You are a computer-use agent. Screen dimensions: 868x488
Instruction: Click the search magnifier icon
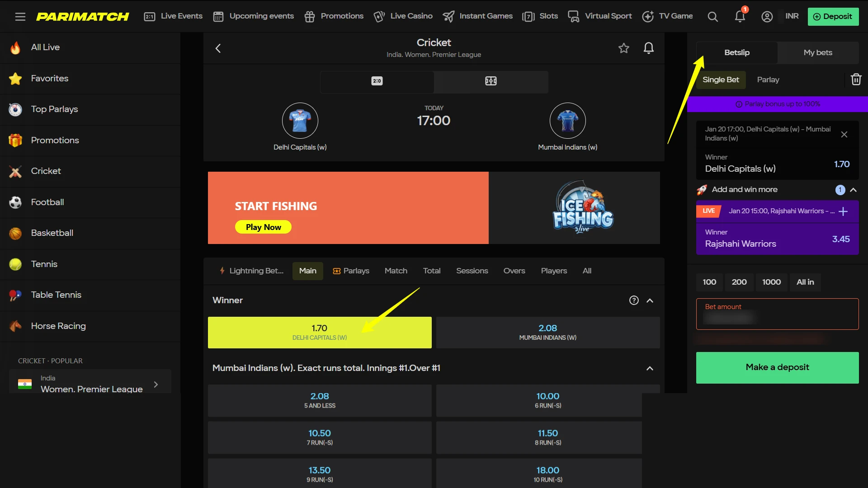tap(712, 17)
